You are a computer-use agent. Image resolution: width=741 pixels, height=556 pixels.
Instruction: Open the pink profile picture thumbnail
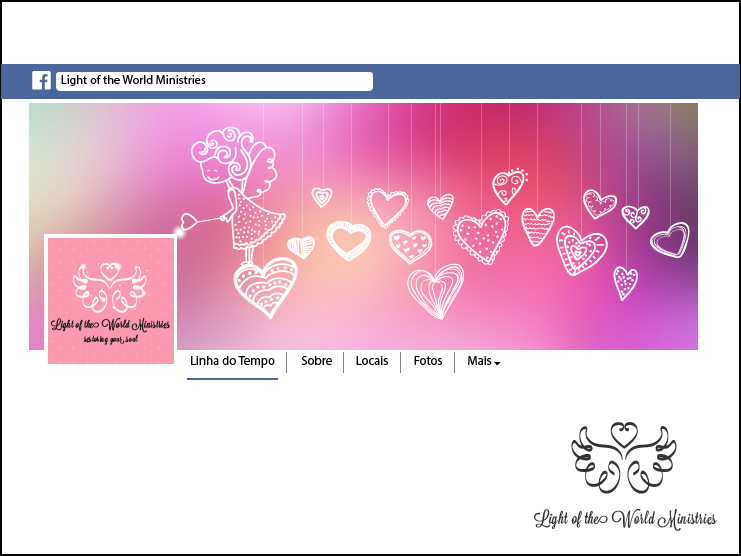[111, 300]
